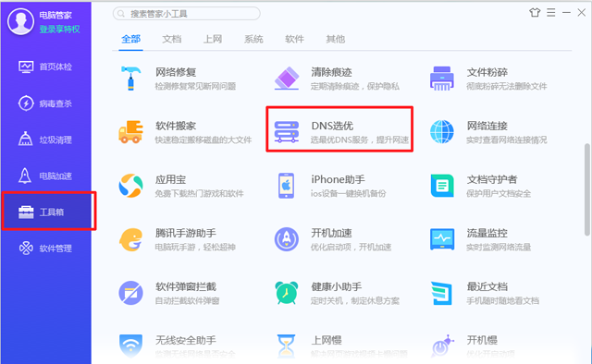Click the DNS选优 title text
This screenshot has width=592, height=364.
coord(332,126)
